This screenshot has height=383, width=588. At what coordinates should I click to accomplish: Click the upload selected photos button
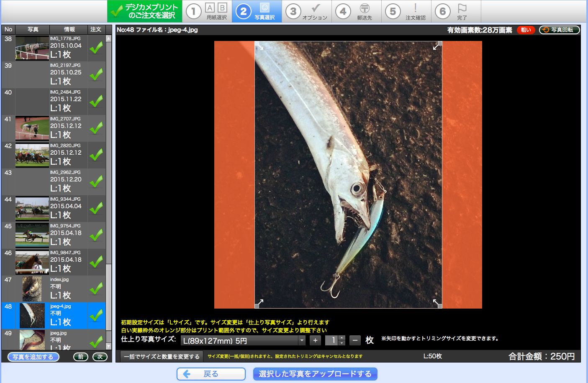pos(315,374)
